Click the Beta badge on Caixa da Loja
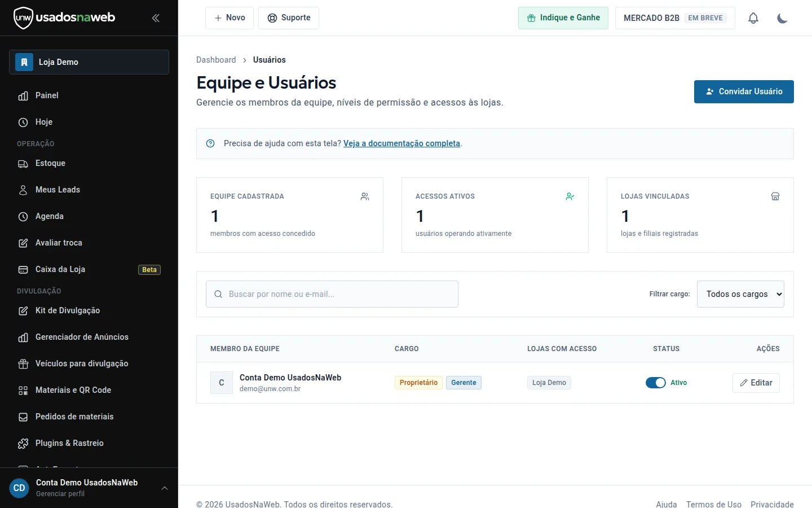Screen dimensions: 812x508 point(149,270)
